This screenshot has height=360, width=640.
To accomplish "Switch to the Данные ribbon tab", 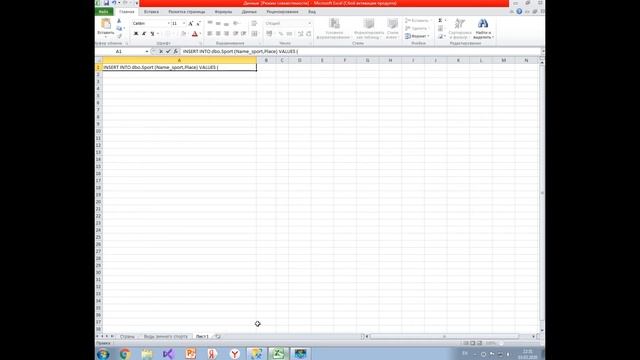I will pos(249,12).
